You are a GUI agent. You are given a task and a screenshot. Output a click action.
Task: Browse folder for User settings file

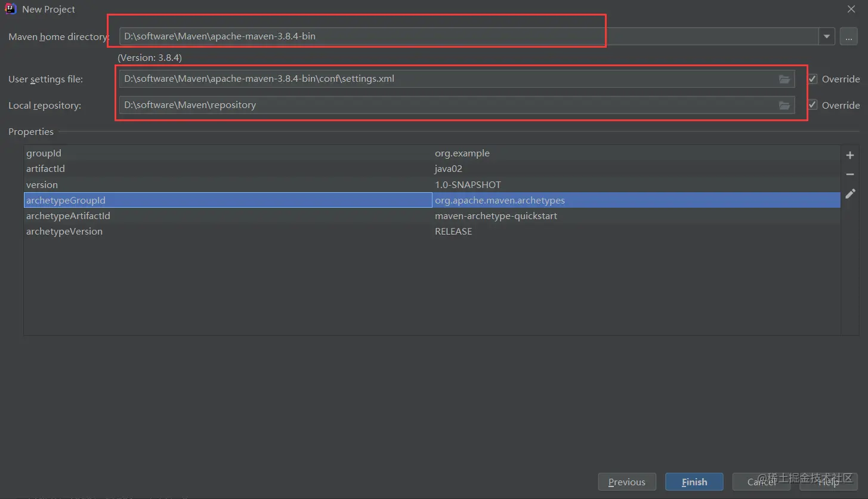pos(784,79)
